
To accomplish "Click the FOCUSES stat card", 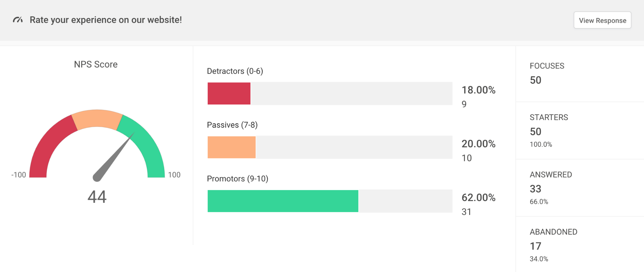I will pos(580,73).
